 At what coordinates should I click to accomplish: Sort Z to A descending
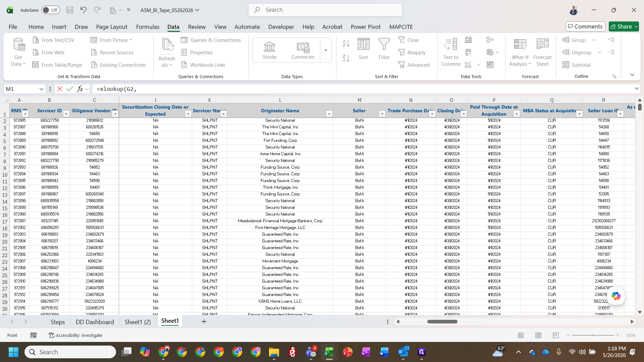(346, 58)
